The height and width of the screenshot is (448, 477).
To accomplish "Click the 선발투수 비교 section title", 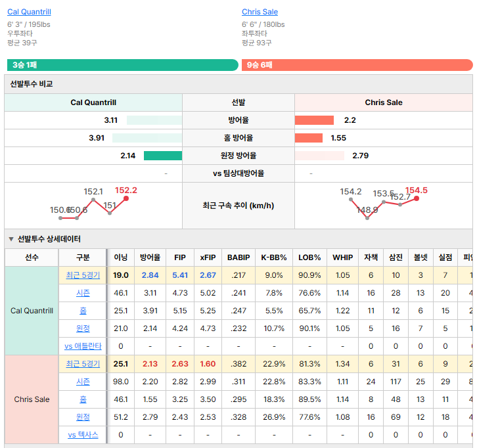I will coord(32,84).
